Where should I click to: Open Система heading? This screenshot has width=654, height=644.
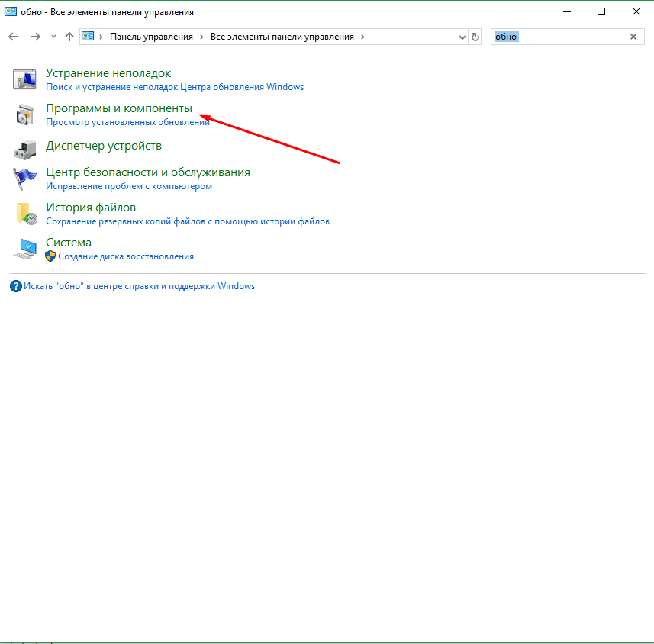tap(69, 243)
